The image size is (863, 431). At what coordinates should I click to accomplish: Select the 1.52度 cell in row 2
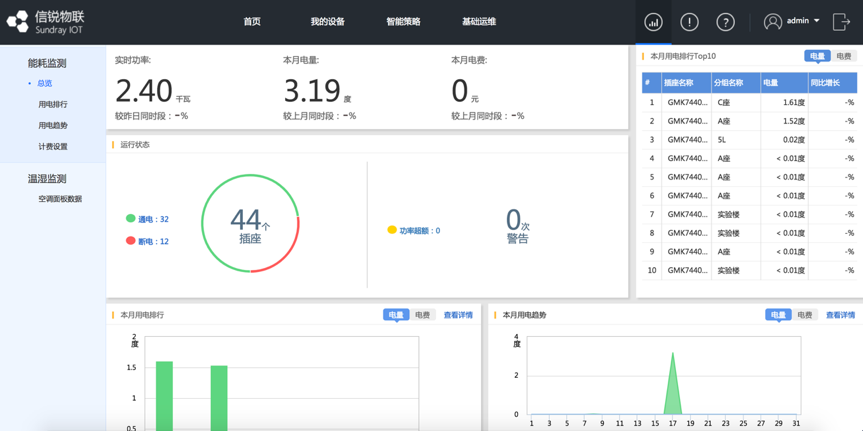(x=784, y=121)
